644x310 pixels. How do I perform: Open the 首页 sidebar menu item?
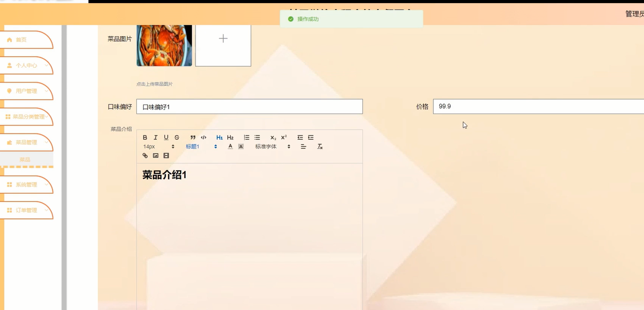(26, 40)
